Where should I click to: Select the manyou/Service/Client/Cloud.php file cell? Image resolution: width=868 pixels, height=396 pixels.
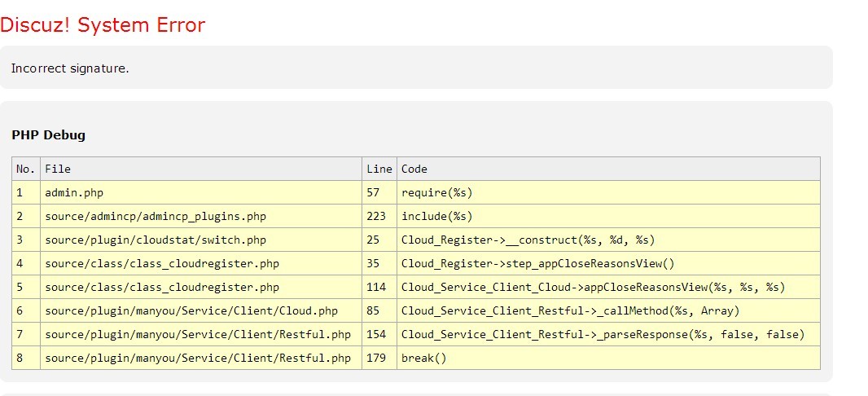pos(191,310)
